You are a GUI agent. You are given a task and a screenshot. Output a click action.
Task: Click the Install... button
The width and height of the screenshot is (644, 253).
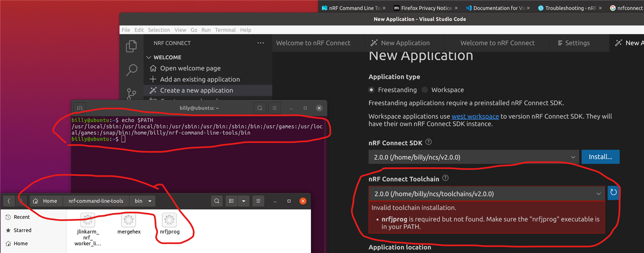tap(600, 157)
